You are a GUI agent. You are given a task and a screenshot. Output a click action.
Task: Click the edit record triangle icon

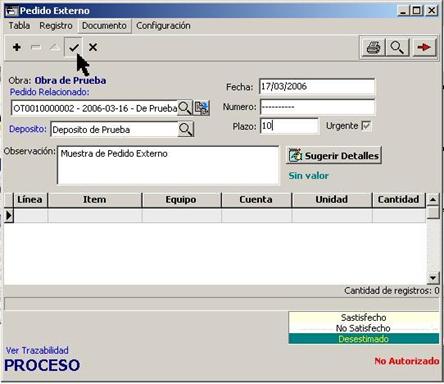[x=54, y=47]
